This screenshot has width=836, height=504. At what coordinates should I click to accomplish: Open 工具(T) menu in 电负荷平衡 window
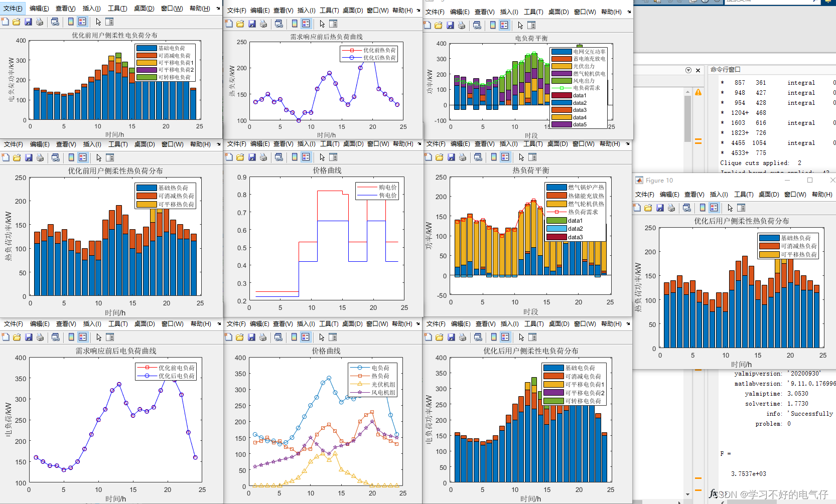(x=533, y=12)
